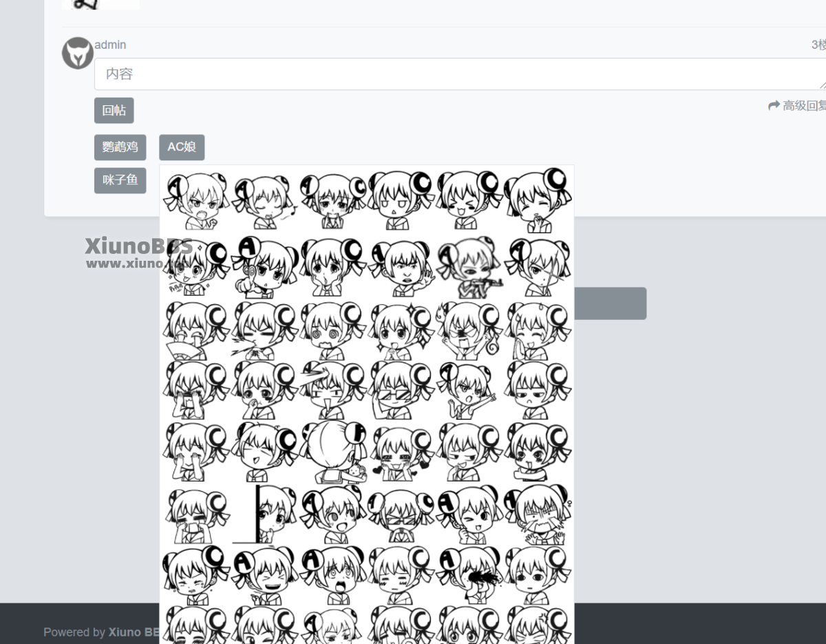
Task: Select the AC娘 emoticon with spiral dizzy eyes
Action: [x=332, y=330]
